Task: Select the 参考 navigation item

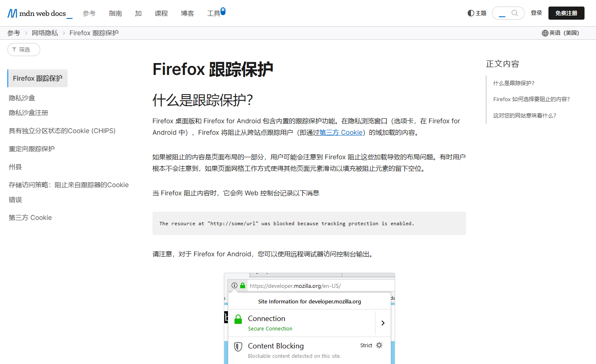Action: pos(89,13)
